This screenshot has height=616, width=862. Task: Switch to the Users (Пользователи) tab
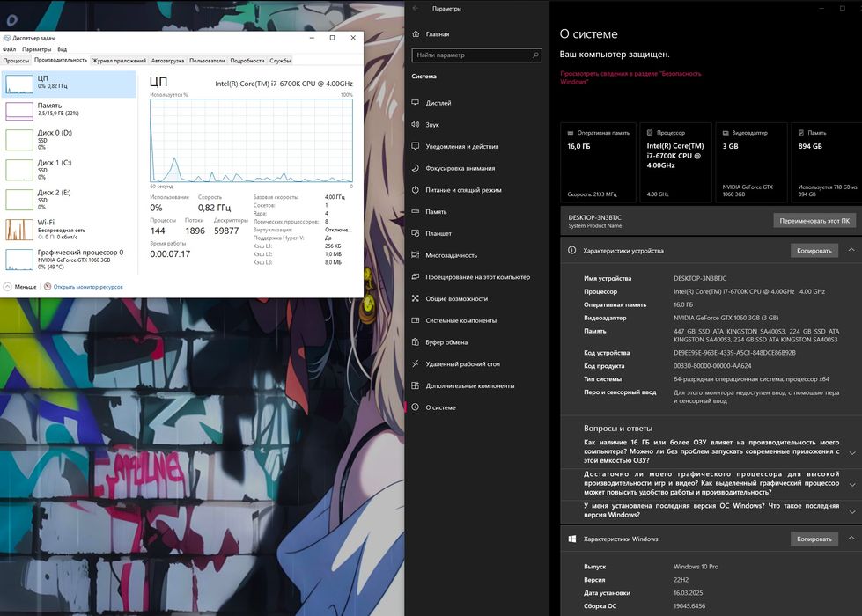point(207,61)
